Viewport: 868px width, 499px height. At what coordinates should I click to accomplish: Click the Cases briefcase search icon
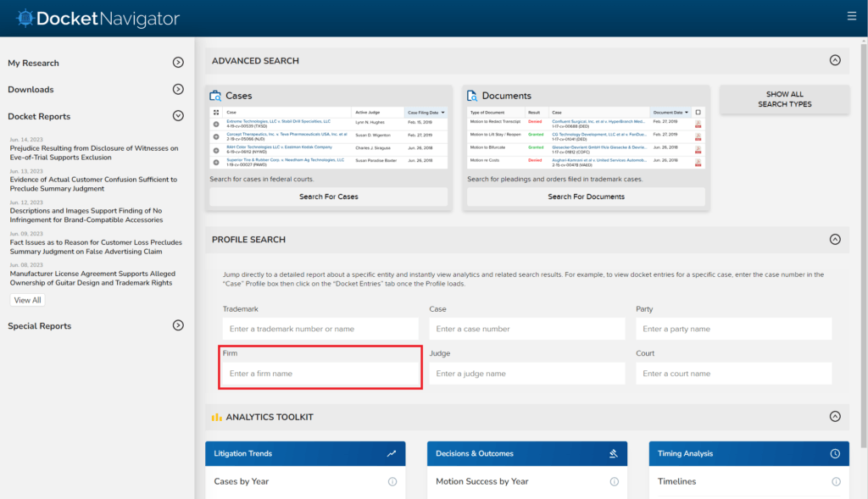[x=215, y=96]
